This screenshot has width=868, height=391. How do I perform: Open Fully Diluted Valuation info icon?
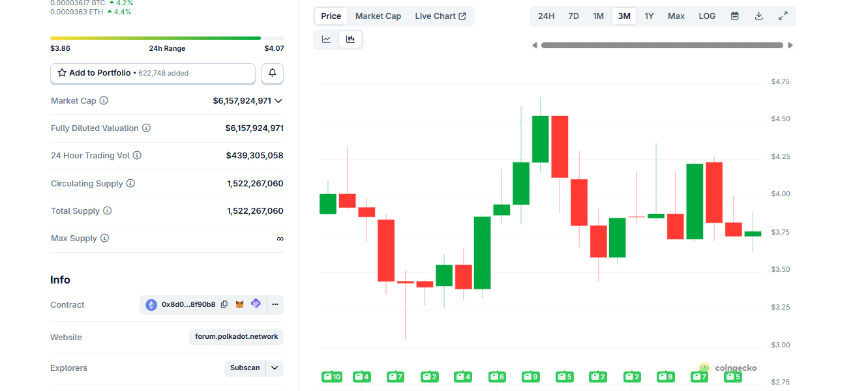point(146,128)
